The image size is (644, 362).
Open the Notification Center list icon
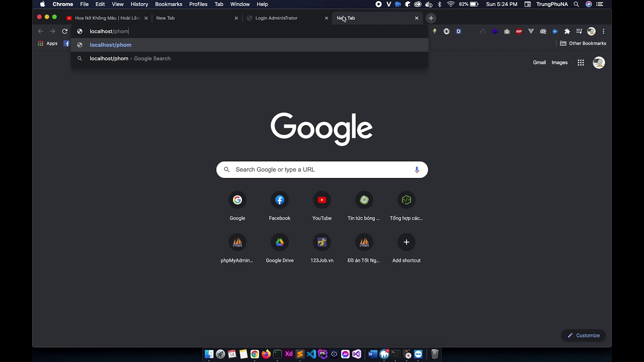coord(601,4)
